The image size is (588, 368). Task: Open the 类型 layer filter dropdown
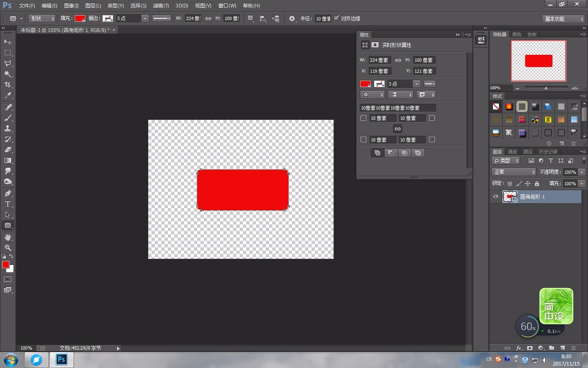tap(506, 161)
